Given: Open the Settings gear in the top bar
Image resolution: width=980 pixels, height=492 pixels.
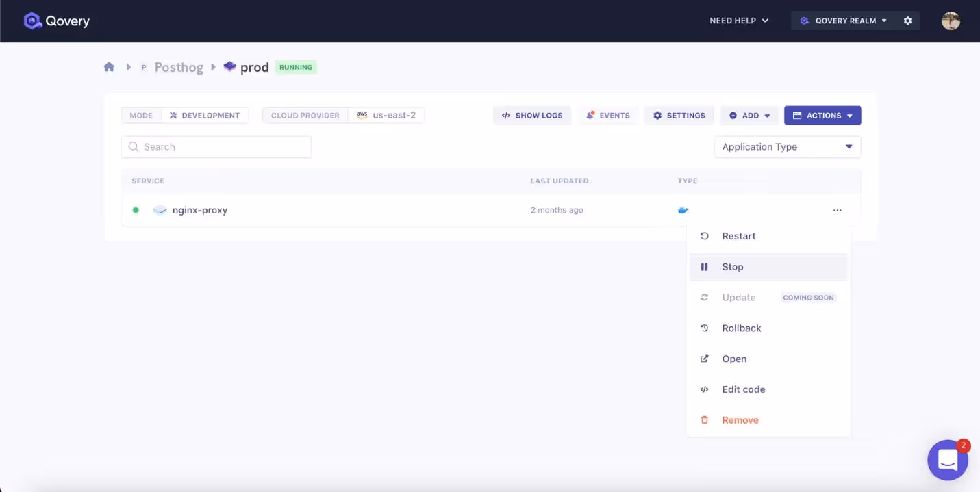Looking at the screenshot, I should 907,21.
